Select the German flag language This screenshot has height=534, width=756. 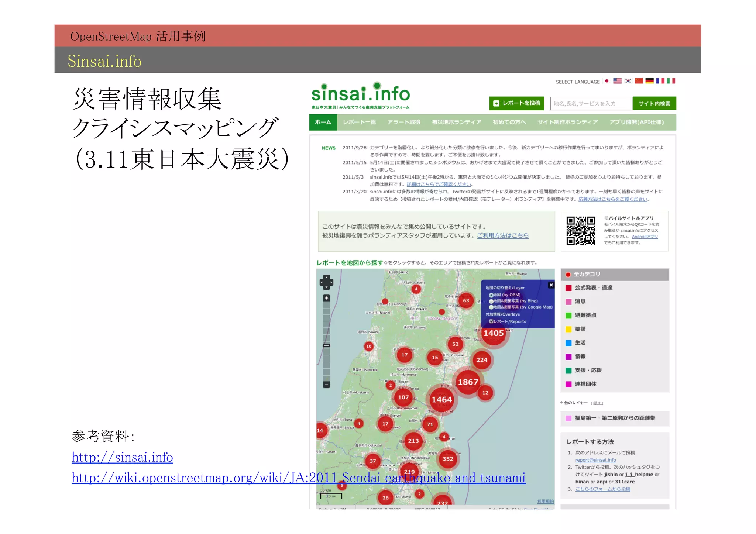click(649, 81)
